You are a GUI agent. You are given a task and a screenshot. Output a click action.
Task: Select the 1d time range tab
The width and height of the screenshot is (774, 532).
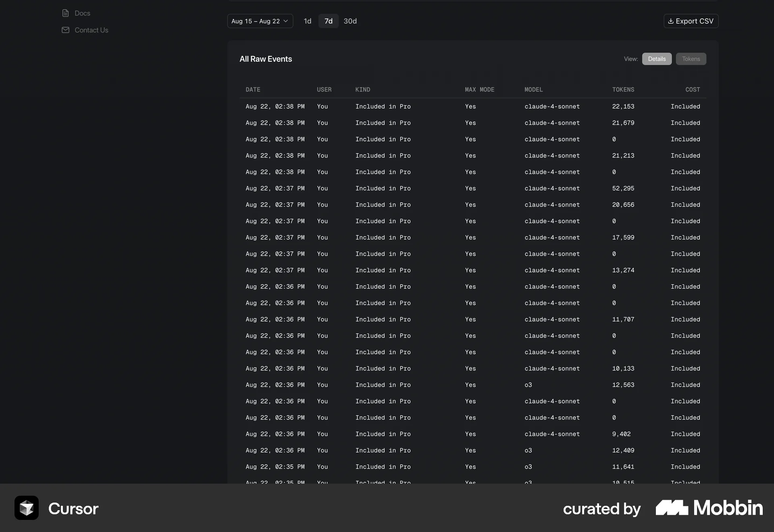[x=308, y=21]
